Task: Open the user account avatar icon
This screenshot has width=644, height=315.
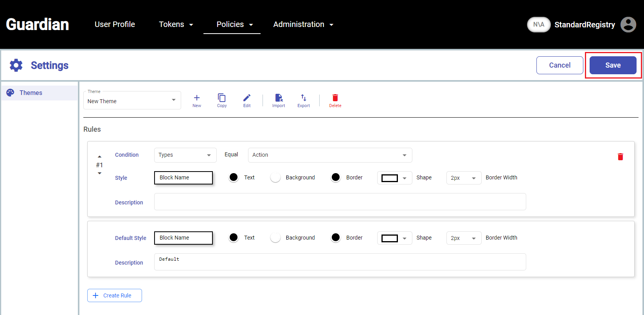Action: tap(628, 25)
